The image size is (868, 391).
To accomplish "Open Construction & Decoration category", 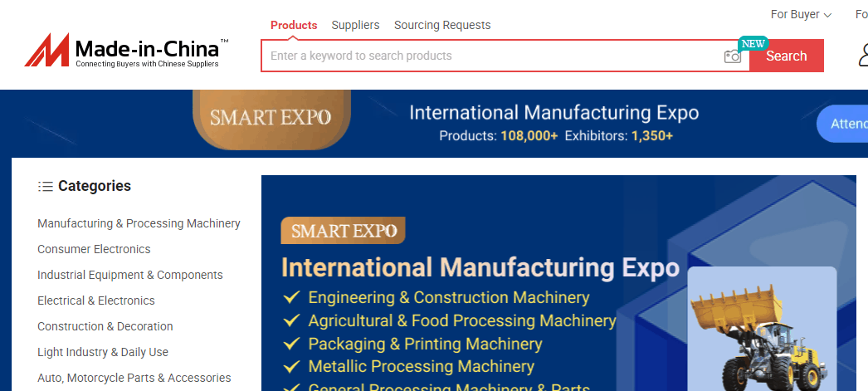I will coord(105,326).
